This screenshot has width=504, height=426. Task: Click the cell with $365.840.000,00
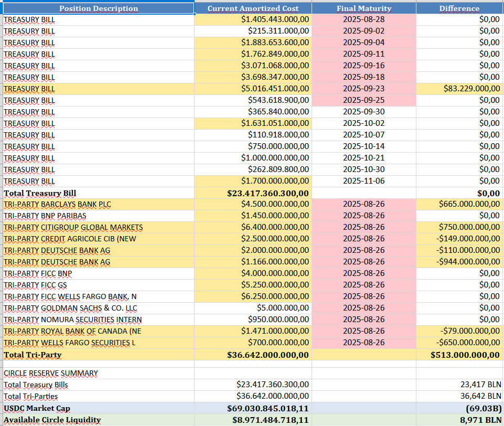coord(253,112)
